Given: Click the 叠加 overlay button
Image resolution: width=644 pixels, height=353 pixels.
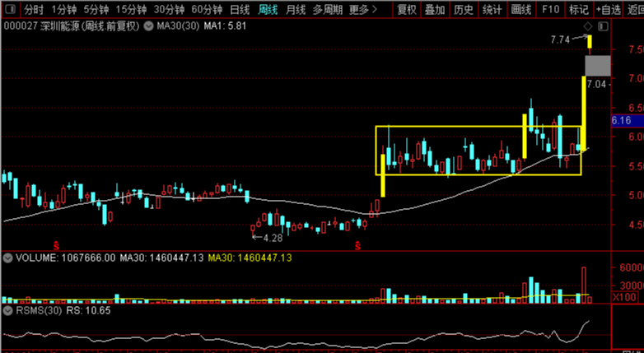Looking at the screenshot, I should (x=435, y=10).
